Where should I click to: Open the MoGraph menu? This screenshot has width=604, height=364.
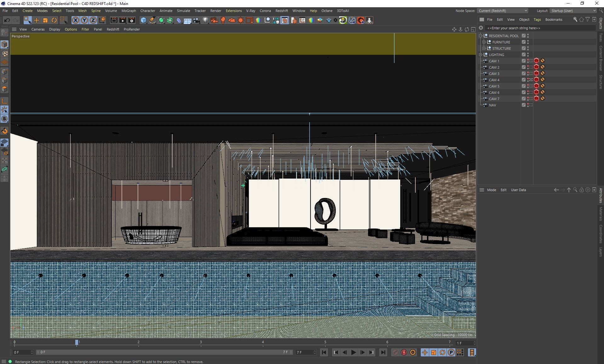[128, 11]
